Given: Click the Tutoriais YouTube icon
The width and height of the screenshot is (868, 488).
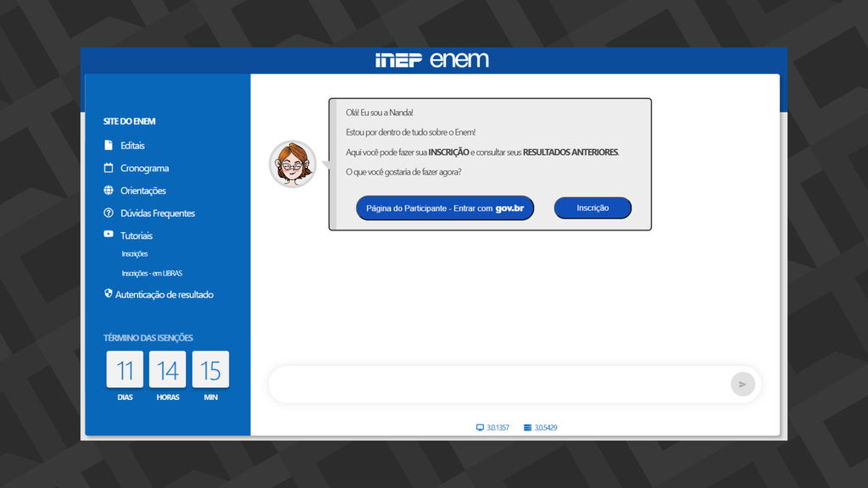Looking at the screenshot, I should click(x=108, y=235).
